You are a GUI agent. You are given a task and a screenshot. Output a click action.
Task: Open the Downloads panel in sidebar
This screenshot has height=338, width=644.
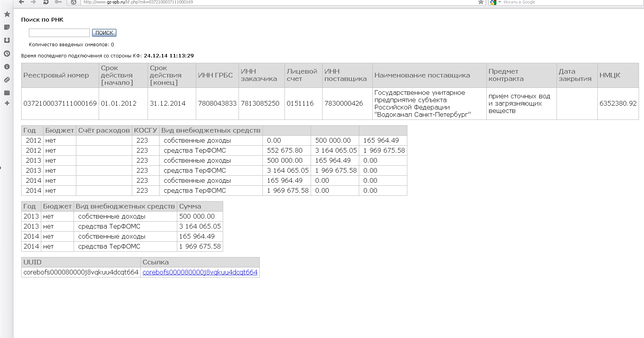pos(7,40)
